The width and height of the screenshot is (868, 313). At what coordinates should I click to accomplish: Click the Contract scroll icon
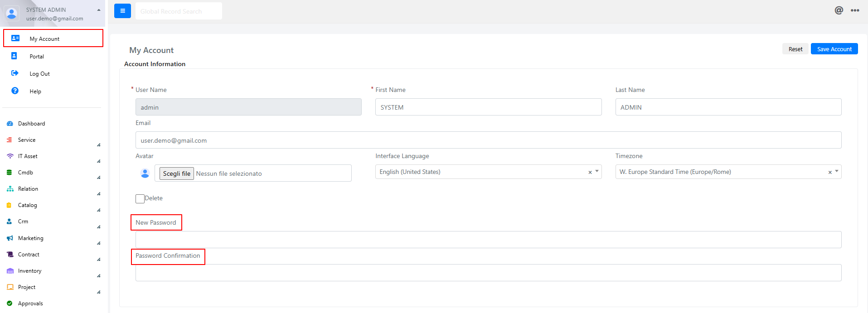point(10,254)
